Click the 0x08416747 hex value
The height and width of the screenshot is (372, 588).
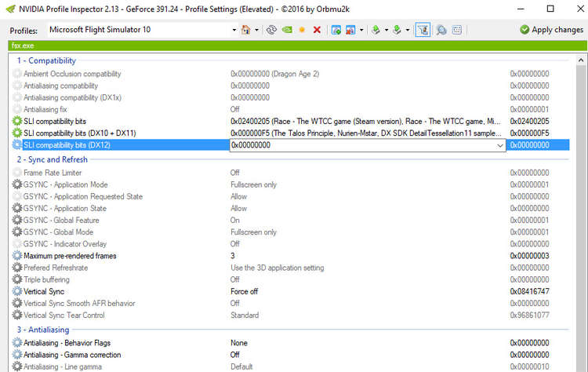pos(529,291)
